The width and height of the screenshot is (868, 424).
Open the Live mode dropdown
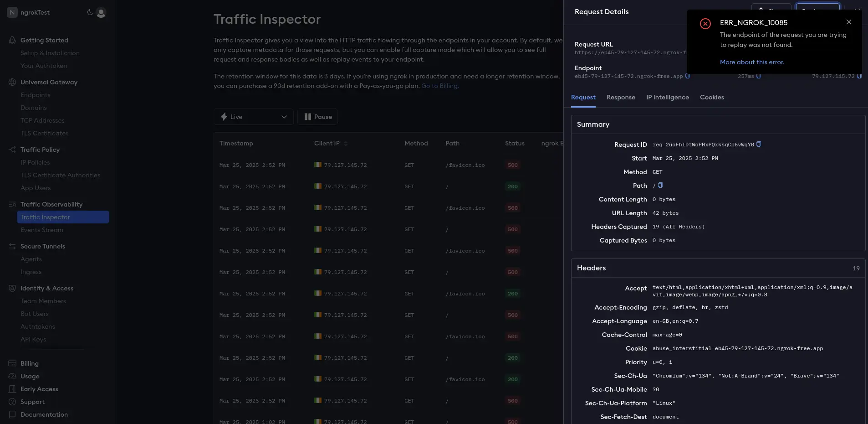pos(254,117)
